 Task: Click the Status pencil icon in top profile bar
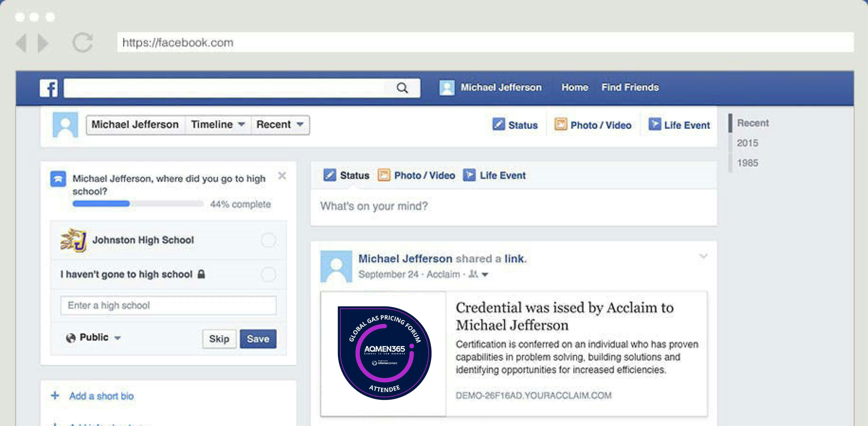tap(498, 124)
